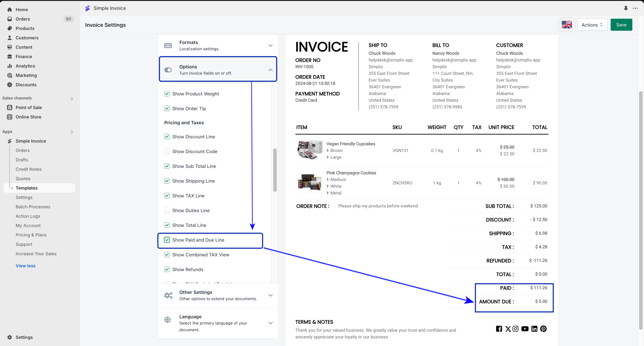This screenshot has height=346, width=644.
Task: Check the Show Duties Line option
Action: click(167, 210)
